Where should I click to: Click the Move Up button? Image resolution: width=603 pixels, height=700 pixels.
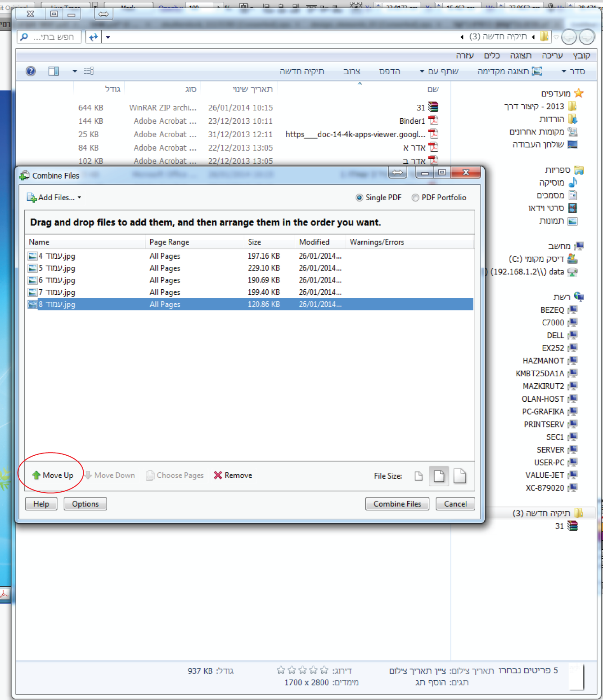tap(53, 475)
